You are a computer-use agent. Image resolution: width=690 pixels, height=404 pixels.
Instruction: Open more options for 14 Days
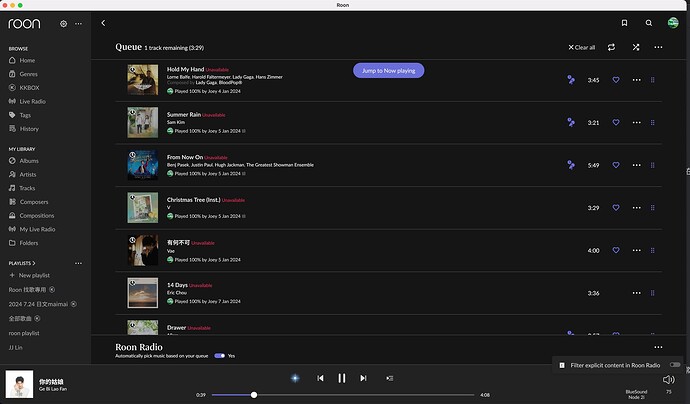pos(636,293)
